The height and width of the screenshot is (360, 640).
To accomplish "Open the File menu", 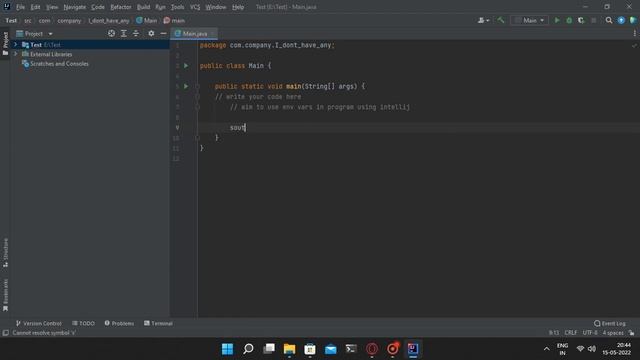I will pyautogui.click(x=20, y=7).
